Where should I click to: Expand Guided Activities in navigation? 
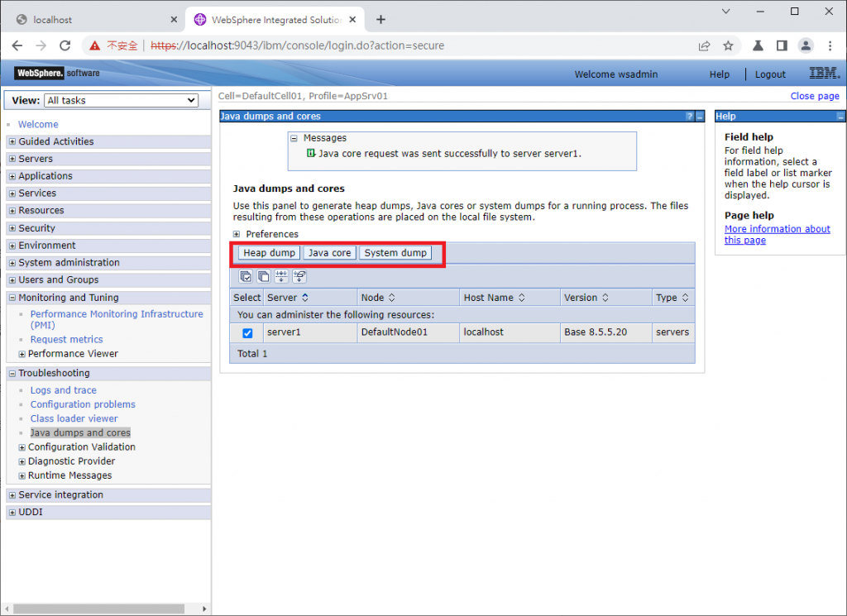click(x=12, y=142)
